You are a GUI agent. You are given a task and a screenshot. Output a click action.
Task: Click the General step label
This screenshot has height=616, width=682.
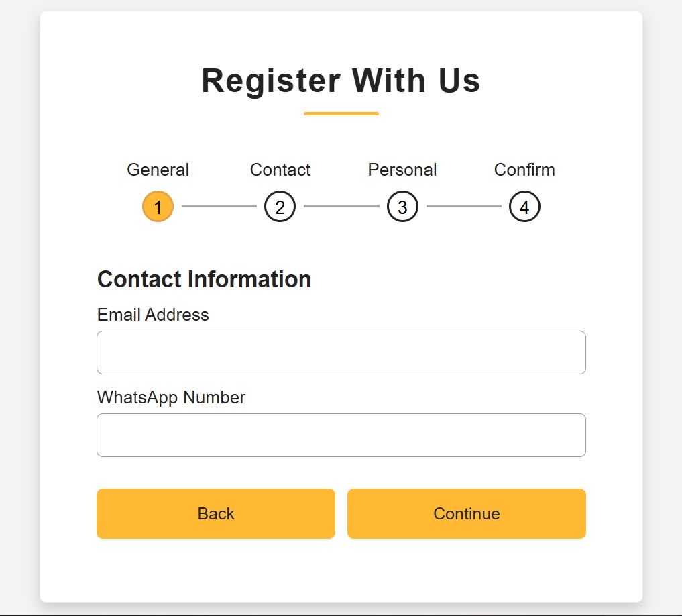(x=158, y=170)
